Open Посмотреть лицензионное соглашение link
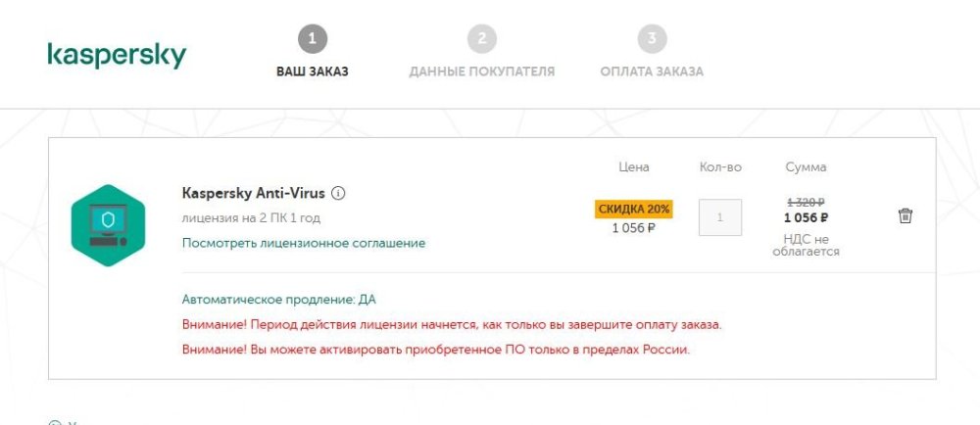 [x=304, y=243]
